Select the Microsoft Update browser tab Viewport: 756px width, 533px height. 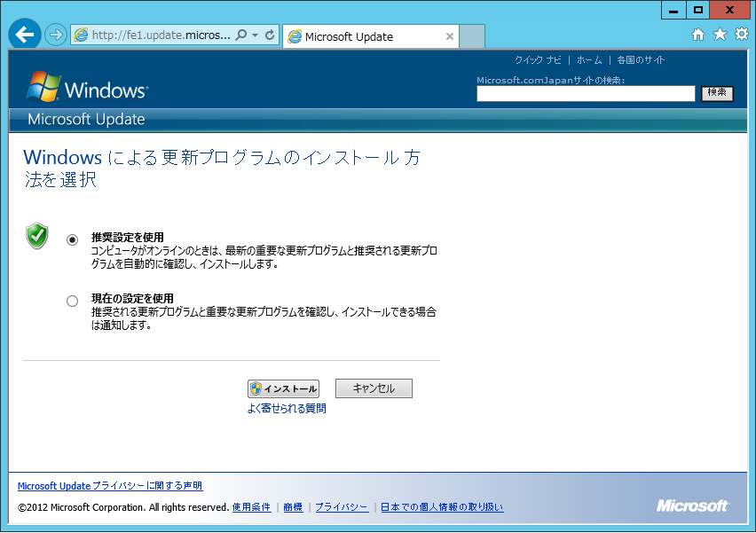pos(371,36)
